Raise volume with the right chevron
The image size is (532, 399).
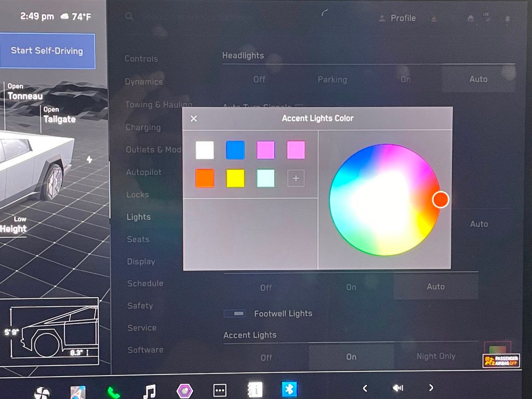(x=431, y=388)
